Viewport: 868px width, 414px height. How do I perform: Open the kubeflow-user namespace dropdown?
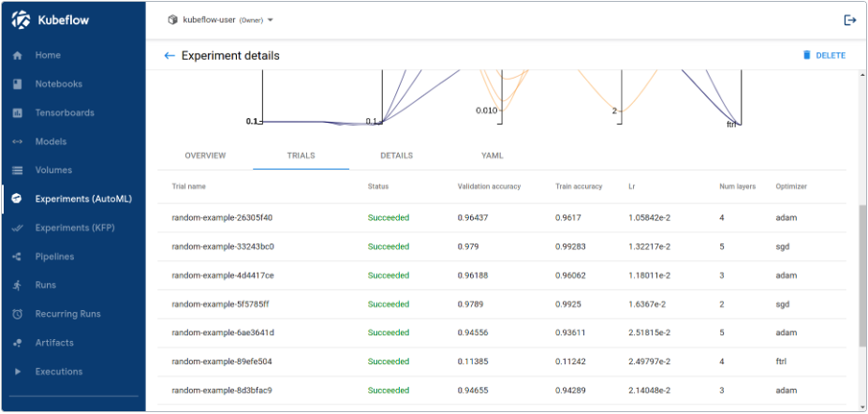(x=220, y=20)
